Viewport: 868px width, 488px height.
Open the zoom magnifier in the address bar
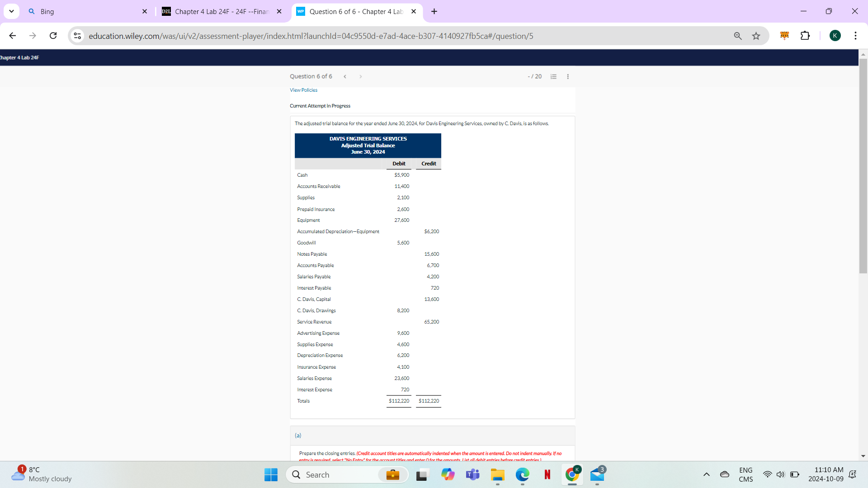tap(738, 36)
